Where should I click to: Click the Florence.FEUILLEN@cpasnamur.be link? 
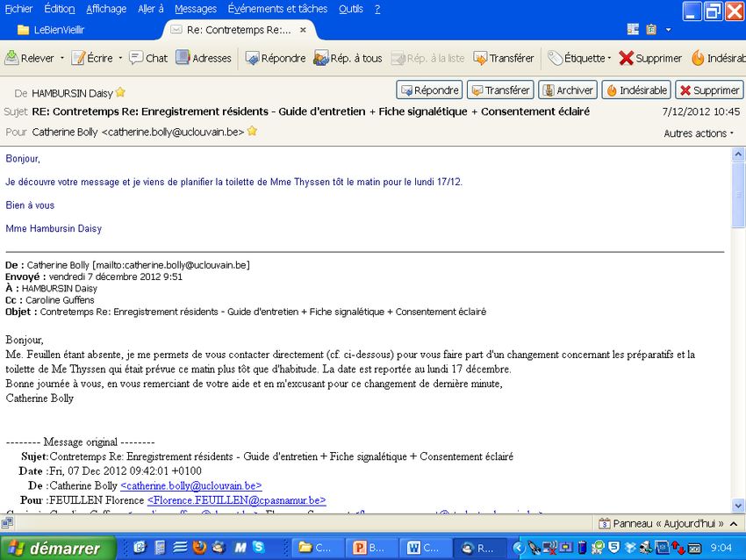tap(236, 500)
